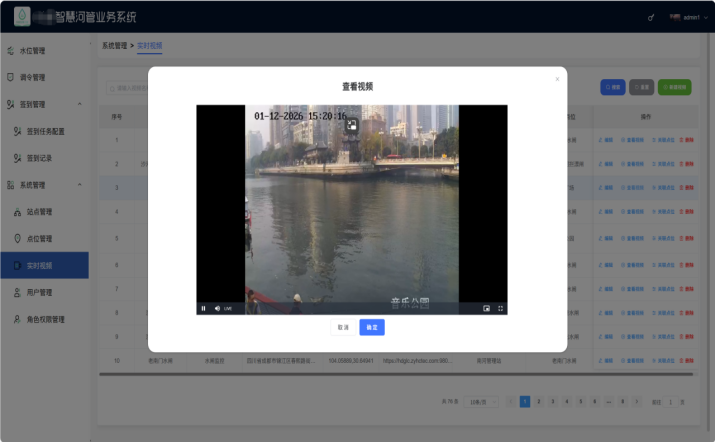The image size is (716, 442).
Task: Pause the live video playback
Action: tap(204, 309)
